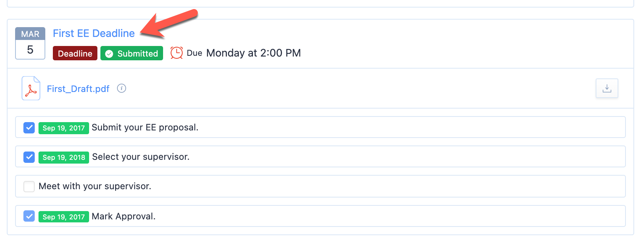Uncheck Submit your EE proposal checkbox
Screen dimensions: 644x245
click(29, 128)
